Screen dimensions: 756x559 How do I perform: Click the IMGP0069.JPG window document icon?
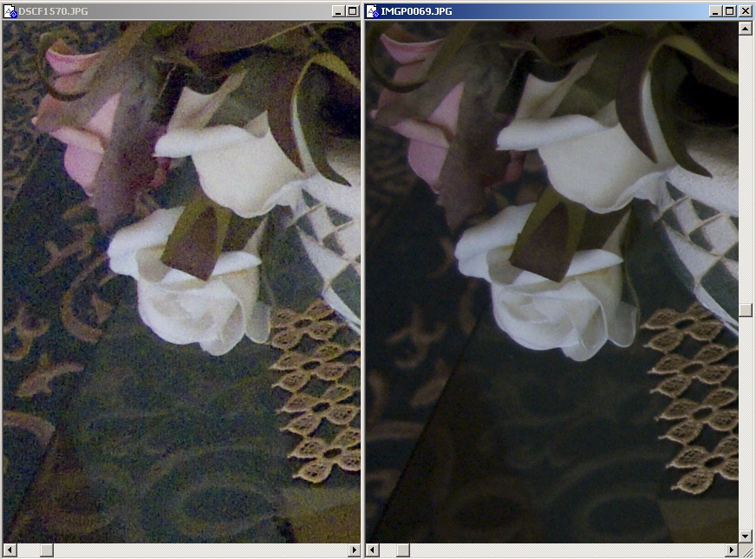372,11
